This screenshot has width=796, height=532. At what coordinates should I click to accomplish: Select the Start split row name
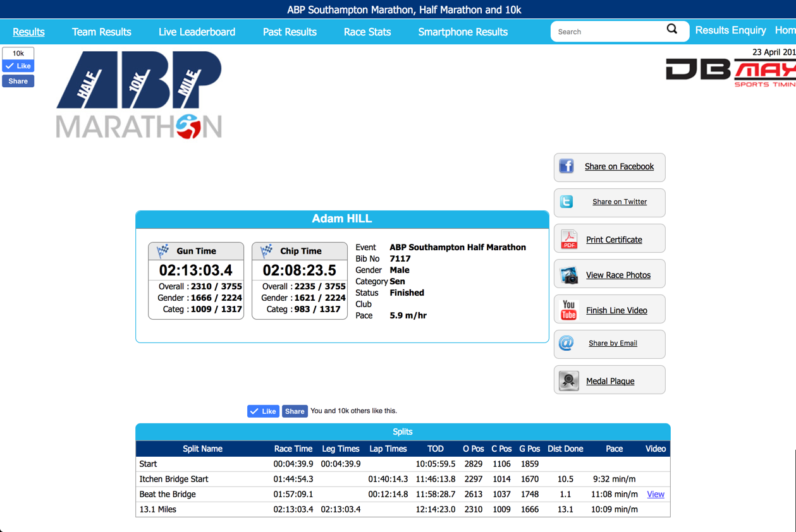tap(148, 464)
